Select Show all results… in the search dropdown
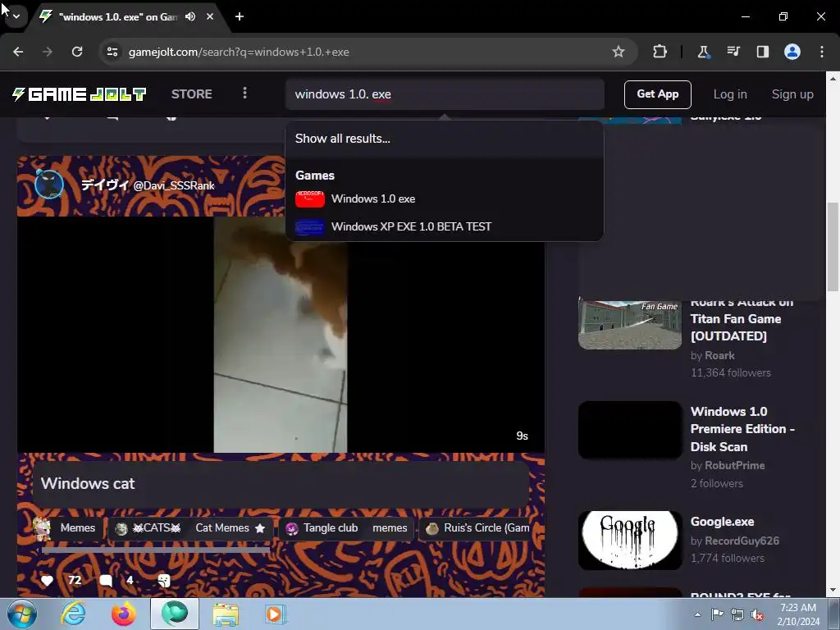The width and height of the screenshot is (840, 630). pos(445,138)
